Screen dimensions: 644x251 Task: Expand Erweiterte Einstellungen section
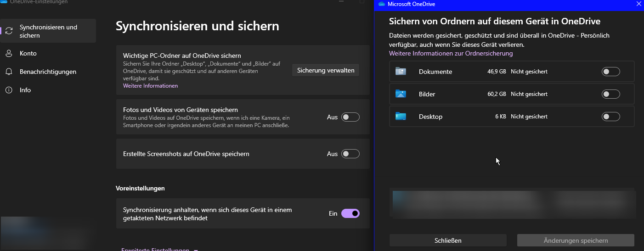159,249
